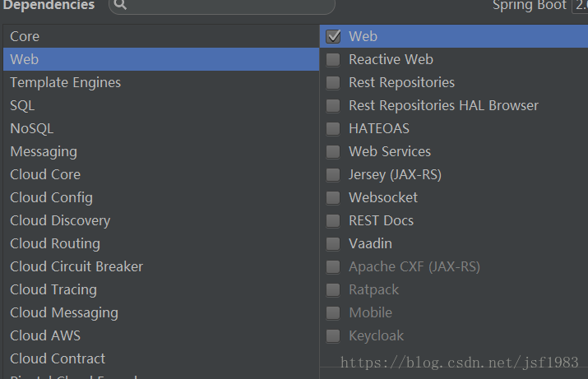Focus the Dependencies search input field

(x=221, y=5)
